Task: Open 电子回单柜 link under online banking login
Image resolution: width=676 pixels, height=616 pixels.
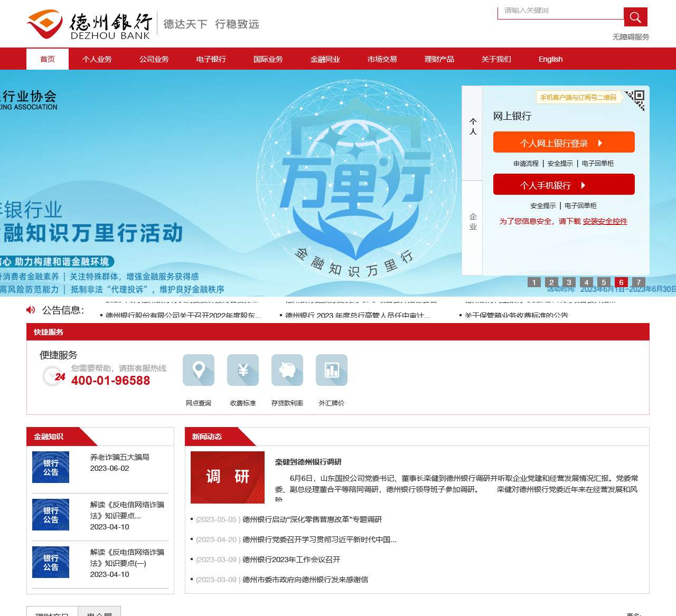Action: pyautogui.click(x=598, y=164)
